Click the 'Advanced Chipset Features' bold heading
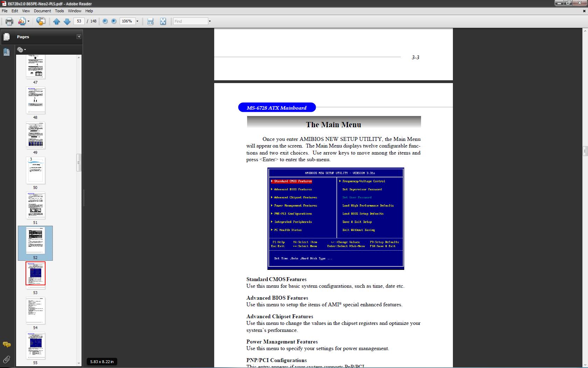Viewport: 588px width, 368px height. (280, 316)
